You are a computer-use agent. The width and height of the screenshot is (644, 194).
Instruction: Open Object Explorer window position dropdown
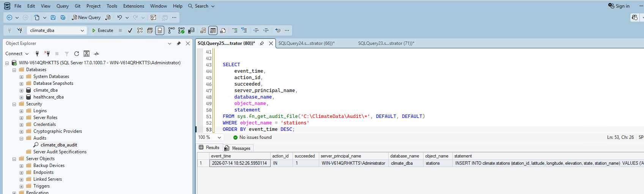click(x=170, y=43)
